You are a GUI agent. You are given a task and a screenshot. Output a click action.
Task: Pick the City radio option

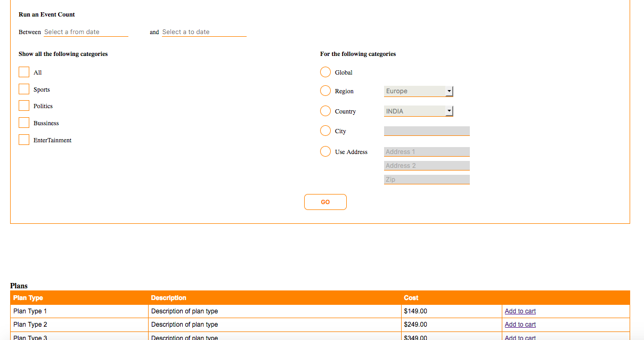[x=325, y=131]
